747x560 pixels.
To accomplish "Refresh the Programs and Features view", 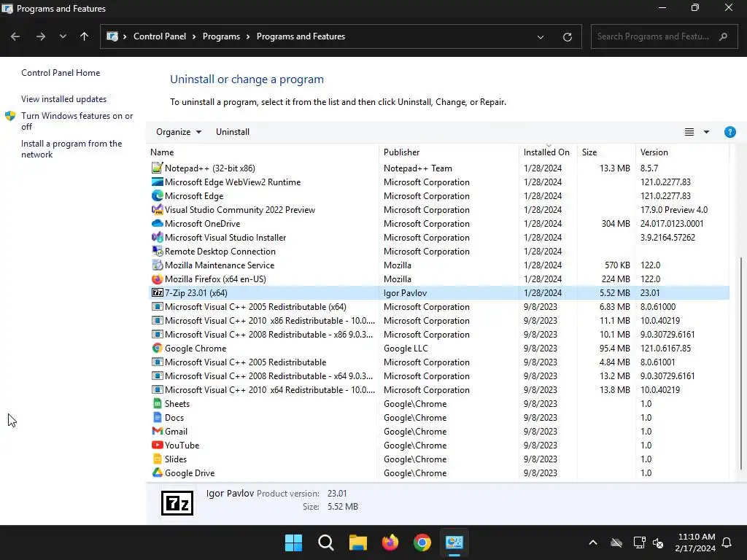I will (567, 36).
